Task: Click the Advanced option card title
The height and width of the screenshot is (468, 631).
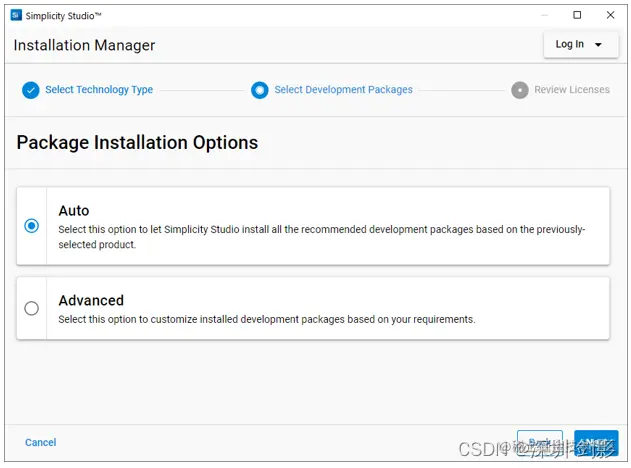Action: [x=91, y=300]
